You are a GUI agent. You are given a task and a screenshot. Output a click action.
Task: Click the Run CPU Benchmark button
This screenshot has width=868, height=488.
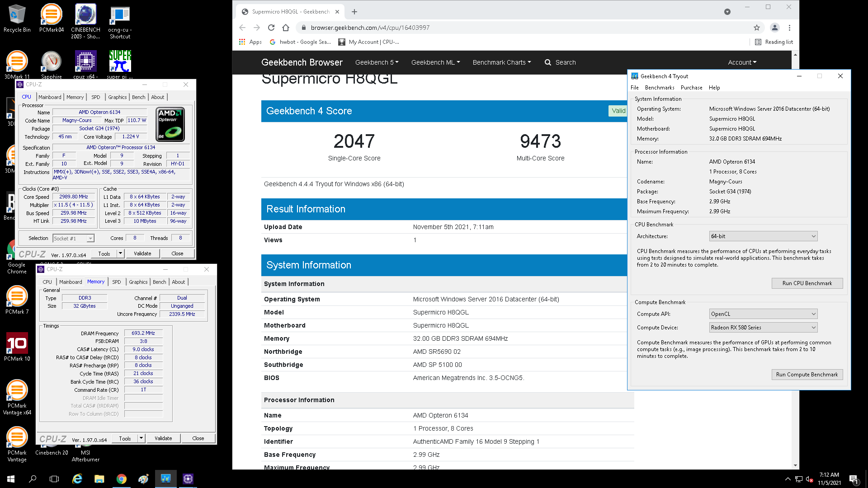807,283
